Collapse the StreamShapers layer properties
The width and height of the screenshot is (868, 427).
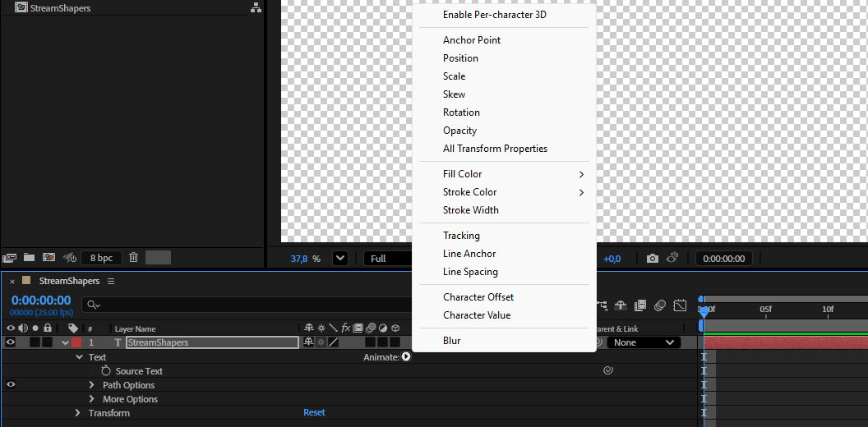(x=65, y=343)
